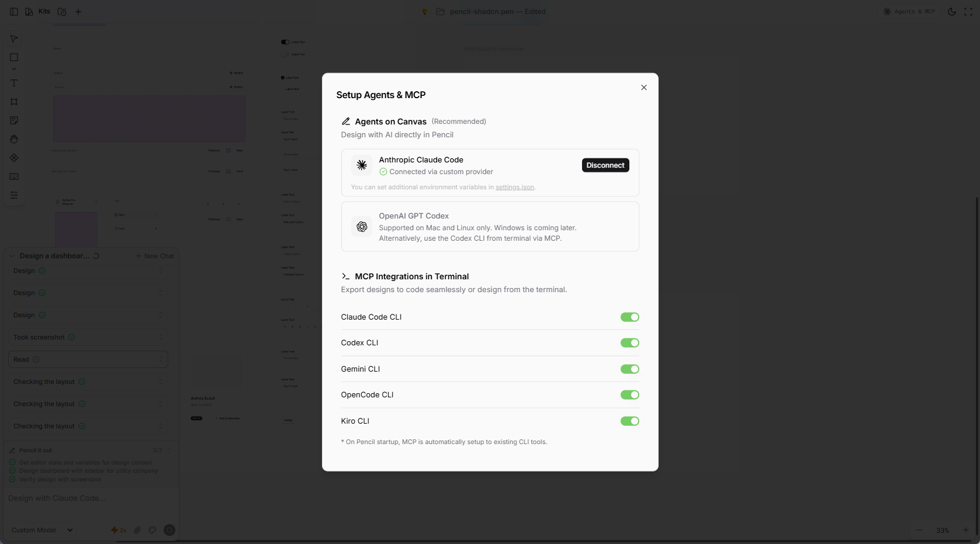Disconnect Anthropic Claude Code
The width and height of the screenshot is (980, 544).
(605, 165)
